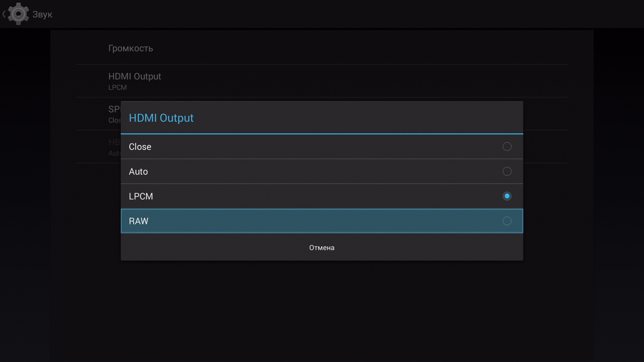Viewport: 644px width, 362px height.
Task: Choose the LPCM option label
Action: point(141,196)
